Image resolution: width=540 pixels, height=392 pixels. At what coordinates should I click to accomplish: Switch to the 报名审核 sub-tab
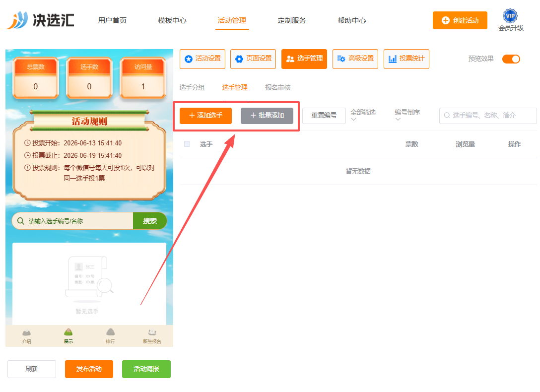pyautogui.click(x=277, y=87)
